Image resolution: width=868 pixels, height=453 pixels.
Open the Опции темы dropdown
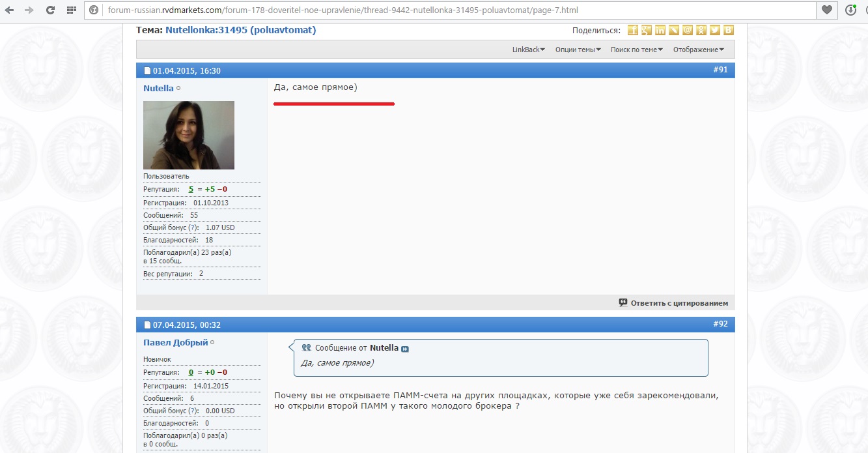pos(578,50)
